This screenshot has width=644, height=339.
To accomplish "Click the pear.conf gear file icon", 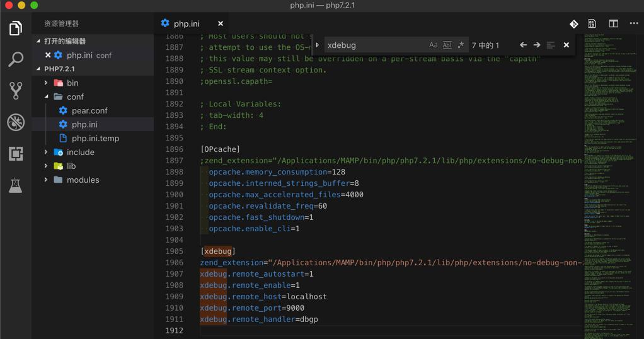I will (63, 110).
